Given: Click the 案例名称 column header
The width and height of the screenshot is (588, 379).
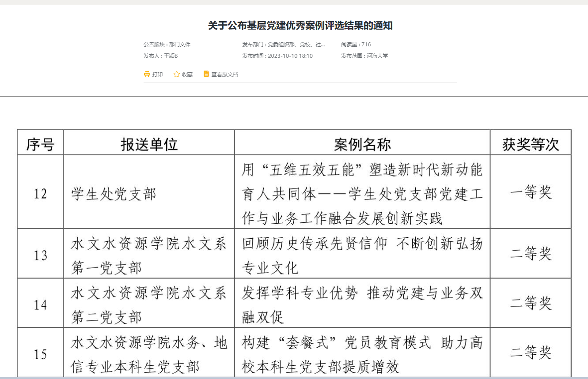Looking at the screenshot, I should coord(362,144).
